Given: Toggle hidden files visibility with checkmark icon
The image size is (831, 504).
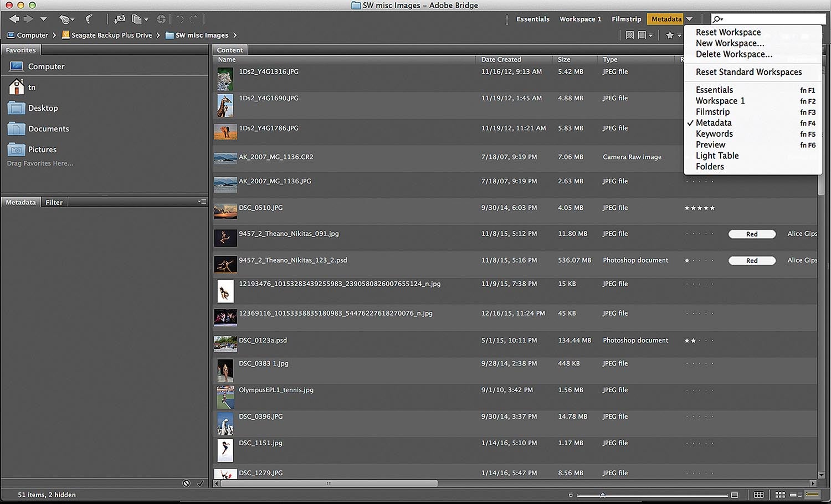Looking at the screenshot, I should click(201, 482).
